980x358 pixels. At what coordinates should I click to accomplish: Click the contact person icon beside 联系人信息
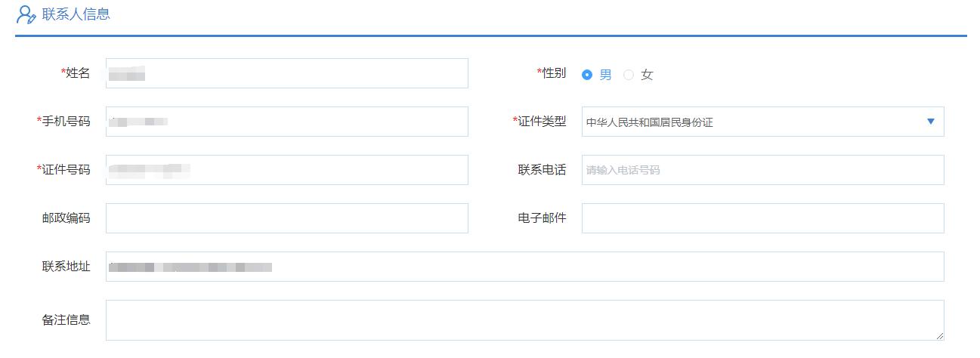tap(26, 14)
